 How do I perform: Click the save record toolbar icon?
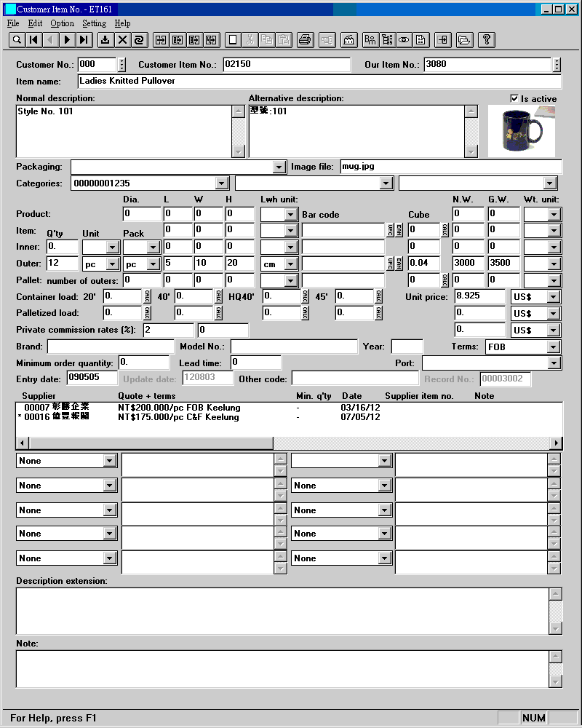(x=105, y=40)
